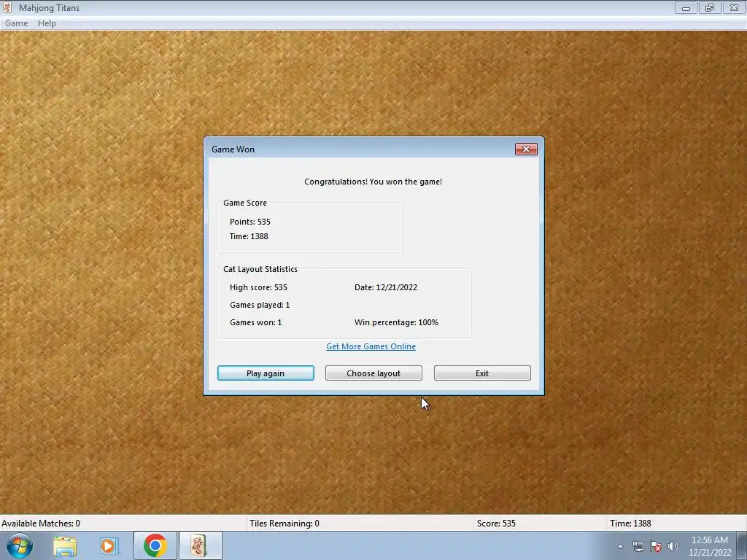The height and width of the screenshot is (560, 747).
Task: Select the 'Games played: 1' text
Action: click(260, 306)
